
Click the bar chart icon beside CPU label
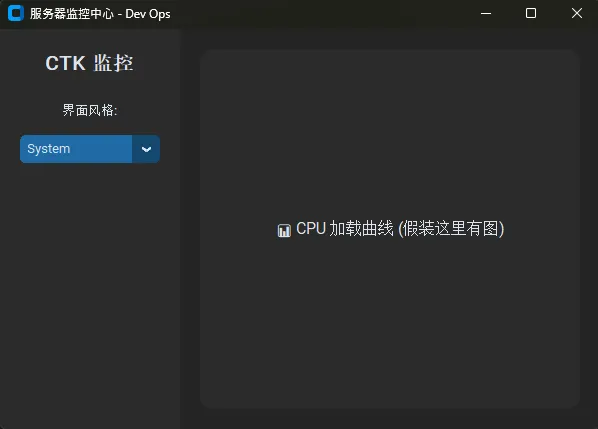click(x=284, y=230)
